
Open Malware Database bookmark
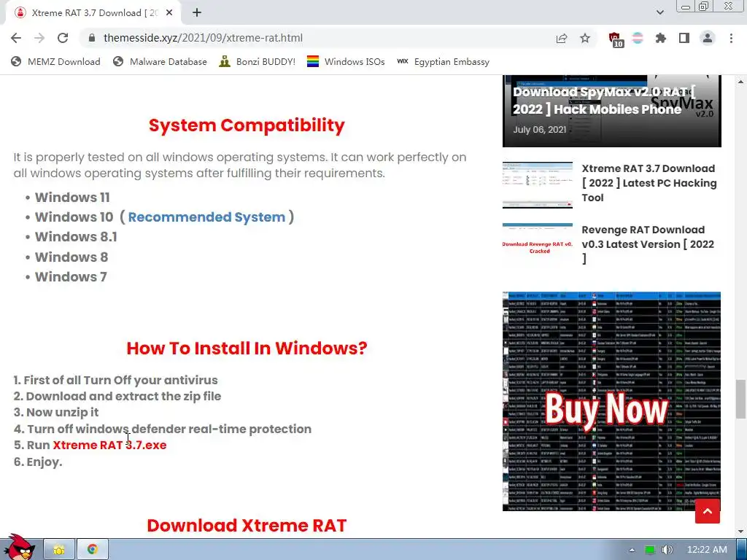pyautogui.click(x=160, y=61)
